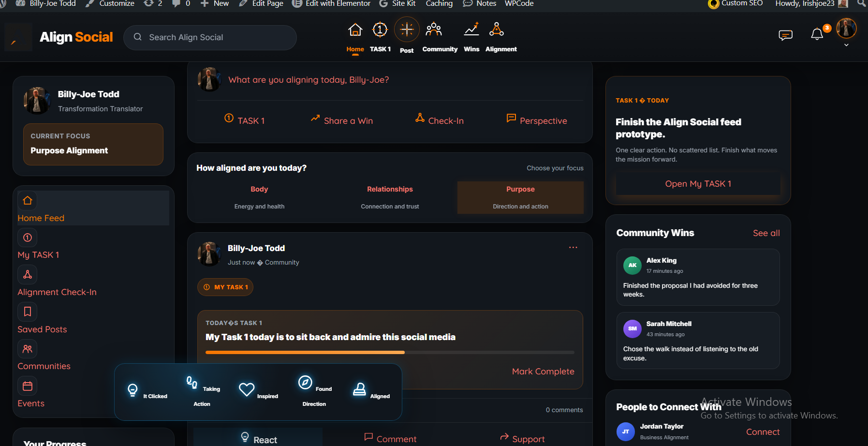Click the Alignment Check-In sidebar icon
This screenshot has width=868, height=446.
pos(28,274)
